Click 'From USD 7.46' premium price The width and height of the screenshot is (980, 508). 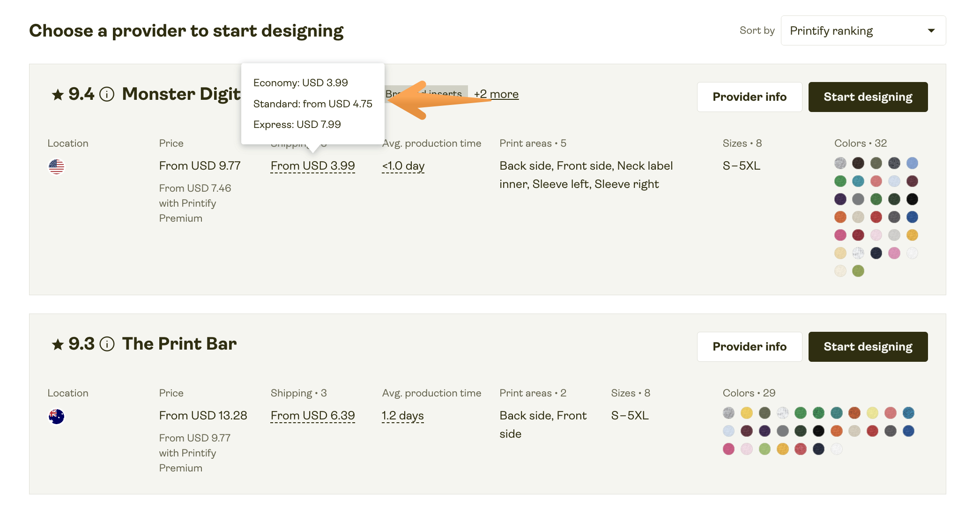tap(195, 188)
